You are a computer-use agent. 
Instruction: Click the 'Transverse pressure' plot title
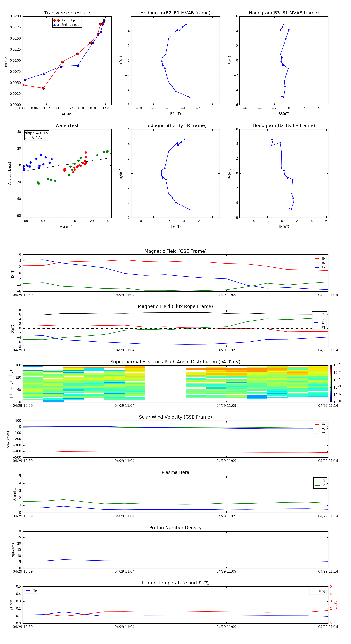click(67, 13)
